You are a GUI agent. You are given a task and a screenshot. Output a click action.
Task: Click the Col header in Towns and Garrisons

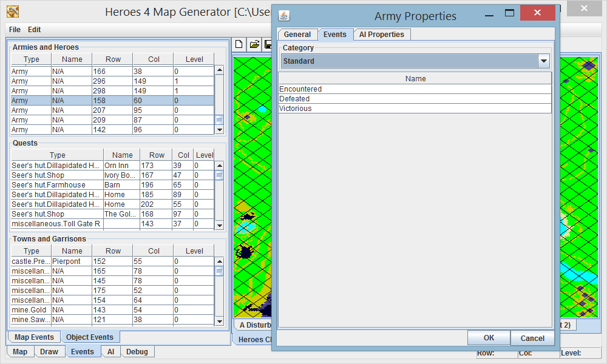pyautogui.click(x=154, y=251)
